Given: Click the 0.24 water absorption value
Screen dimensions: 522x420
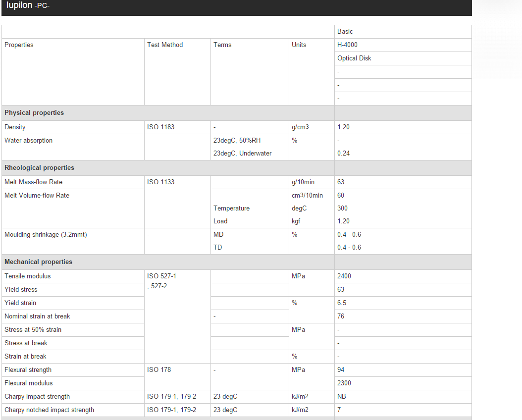Looking at the screenshot, I should click(344, 154).
